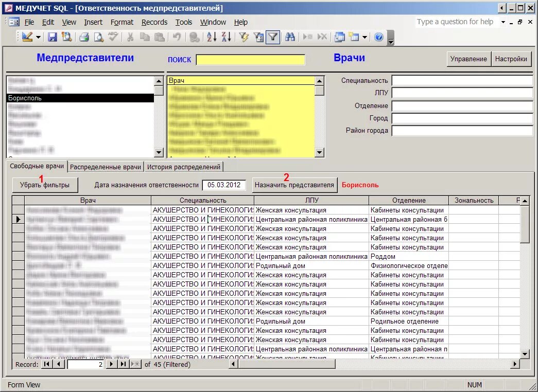
Task: Click the 'Type a question for help' box
Action: [x=457, y=22]
